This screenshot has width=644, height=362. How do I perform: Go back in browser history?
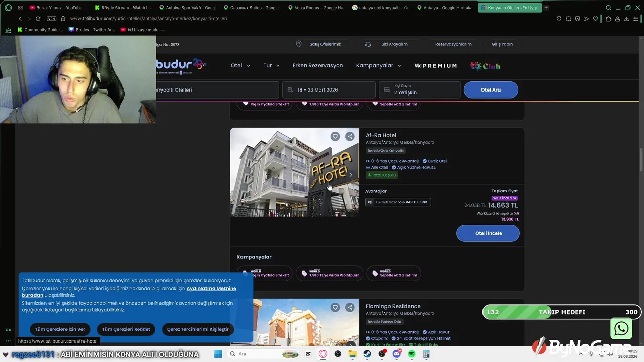[20, 19]
